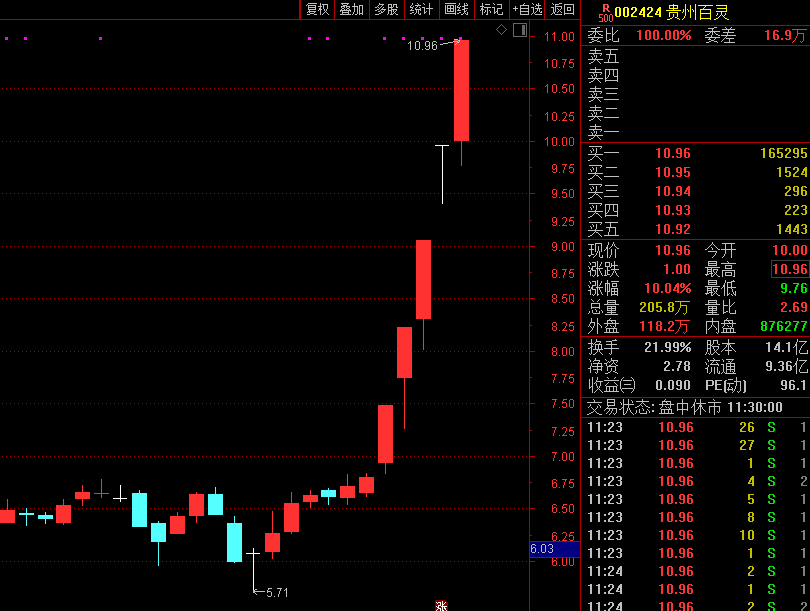
Task: Open the 复权 adjustment menu
Action: click(317, 9)
